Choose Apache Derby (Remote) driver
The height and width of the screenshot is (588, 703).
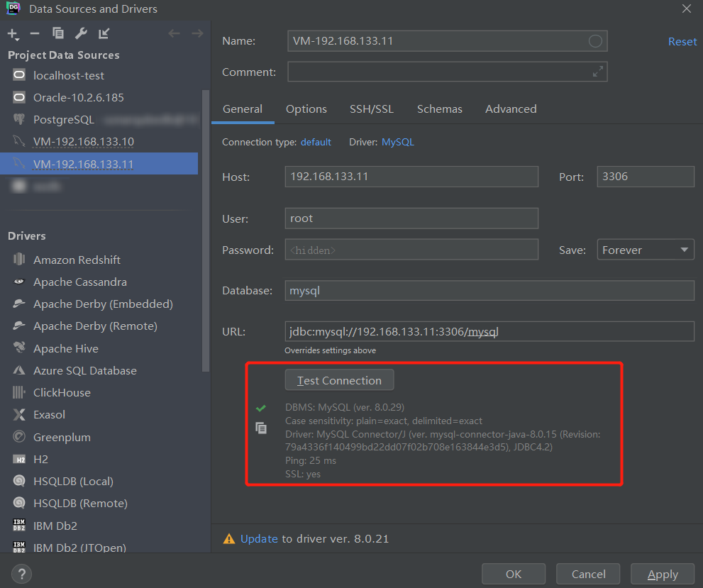99,326
